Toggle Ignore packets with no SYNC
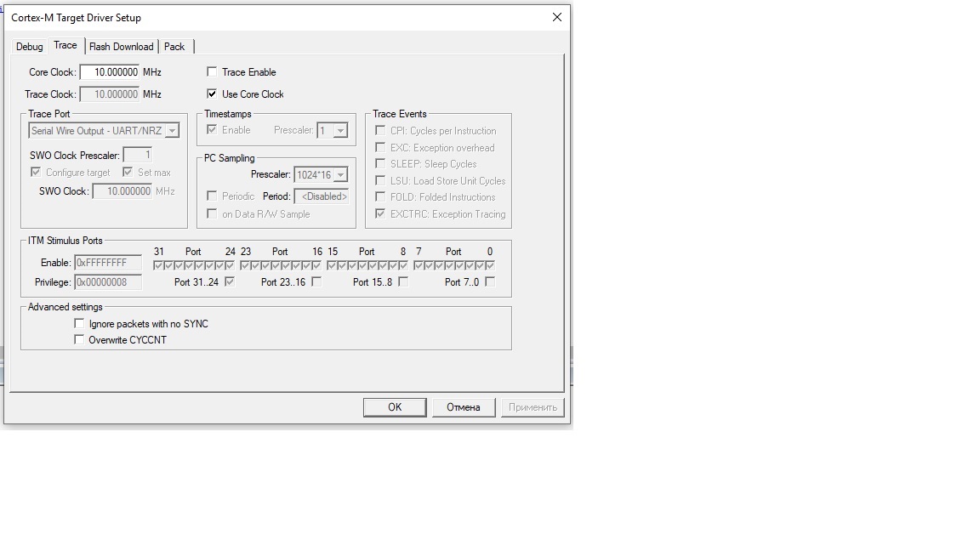 79,324
